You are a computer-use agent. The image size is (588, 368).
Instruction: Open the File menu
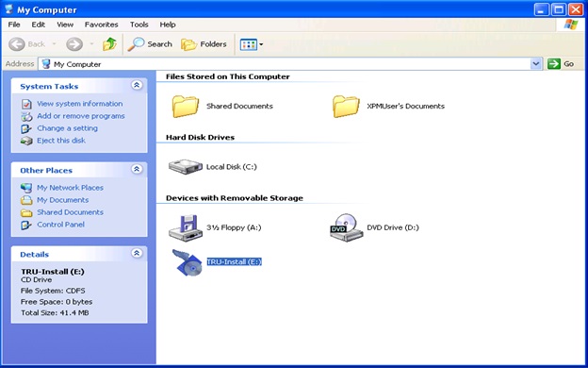click(x=14, y=25)
